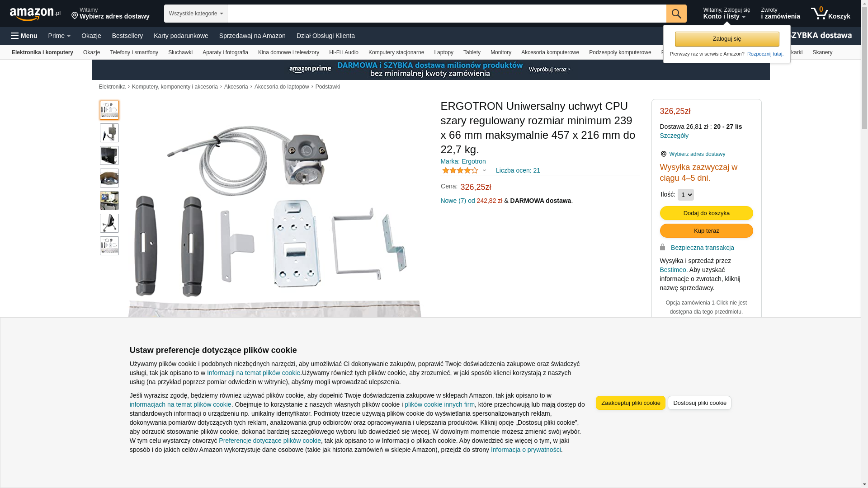Screen dimensions: 868x488
Task: Select the second product thumbnail
Action: pyautogui.click(x=109, y=133)
